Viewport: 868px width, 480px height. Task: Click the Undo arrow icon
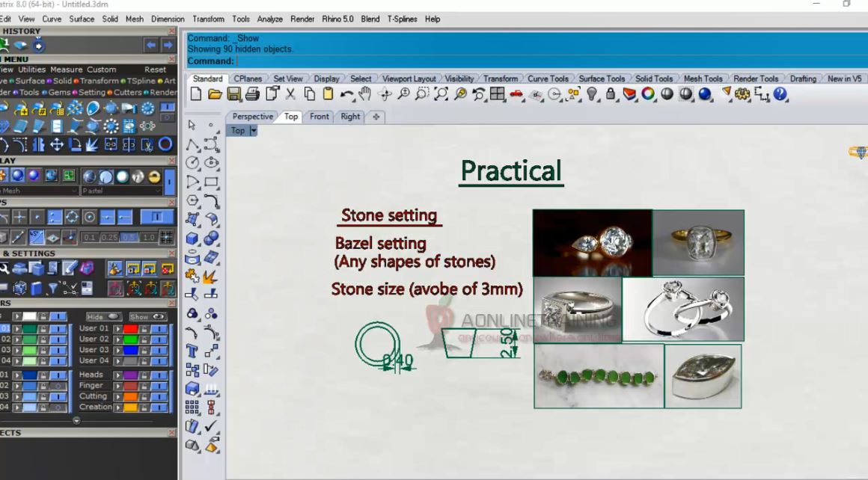click(346, 94)
